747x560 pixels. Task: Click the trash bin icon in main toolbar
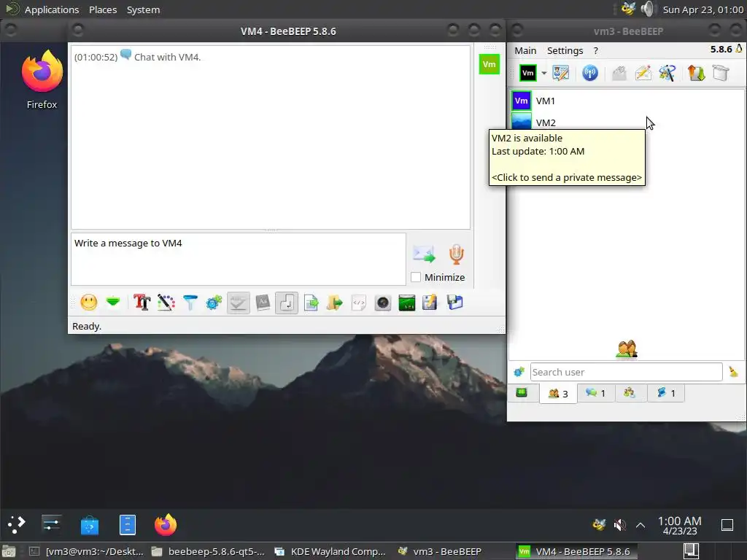[x=720, y=74]
